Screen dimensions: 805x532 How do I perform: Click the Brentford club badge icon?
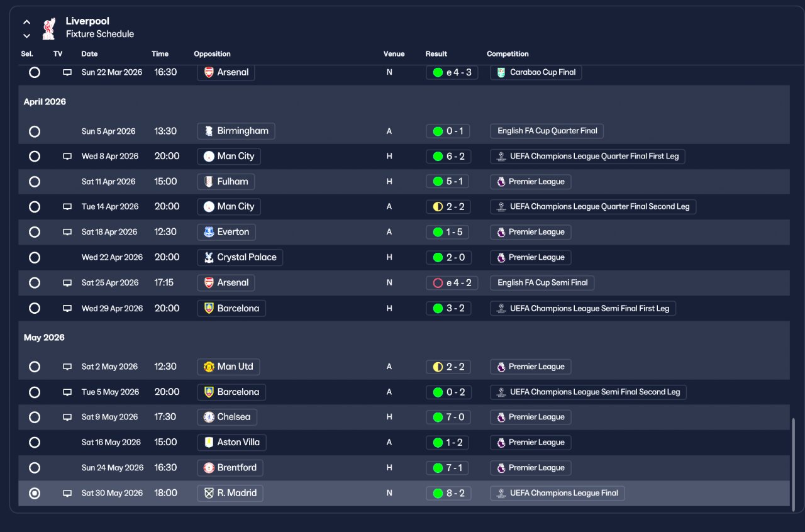point(209,468)
